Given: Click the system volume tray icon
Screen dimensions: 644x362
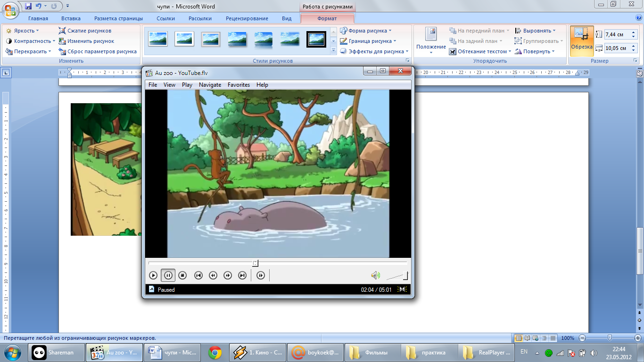Looking at the screenshot, I should click(x=593, y=353).
